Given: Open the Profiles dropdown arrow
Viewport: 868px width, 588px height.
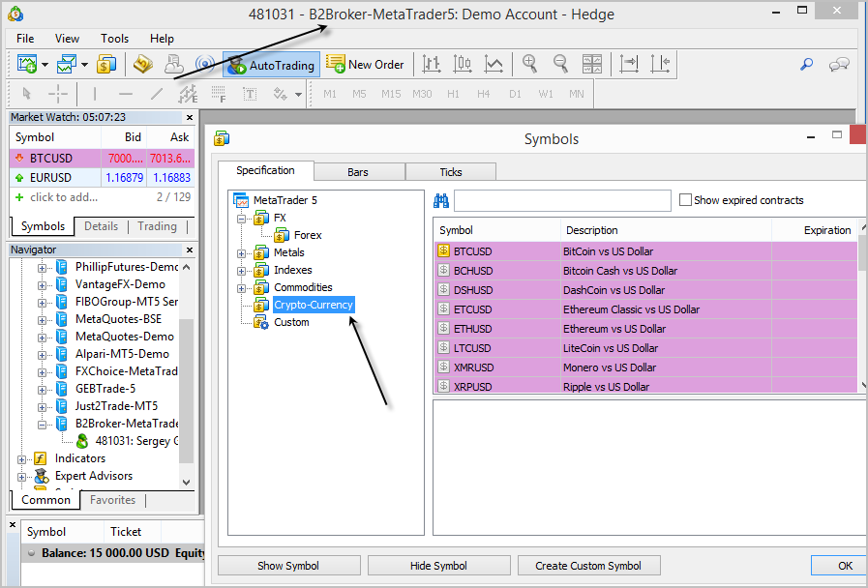Looking at the screenshot, I should coord(85,65).
